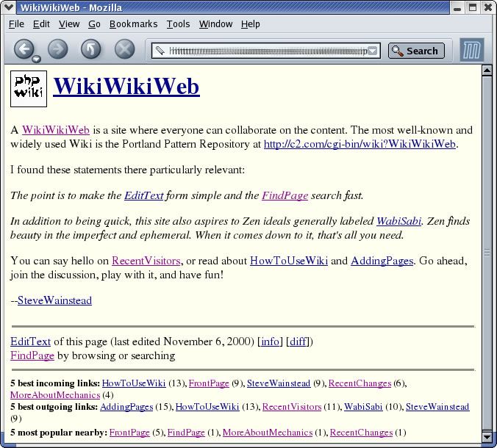The height and width of the screenshot is (448, 497).
Task: Click in the URL address field
Action: coord(265,51)
